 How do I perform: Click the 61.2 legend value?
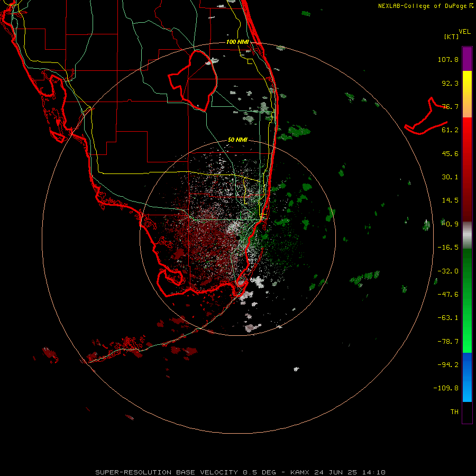click(x=450, y=130)
